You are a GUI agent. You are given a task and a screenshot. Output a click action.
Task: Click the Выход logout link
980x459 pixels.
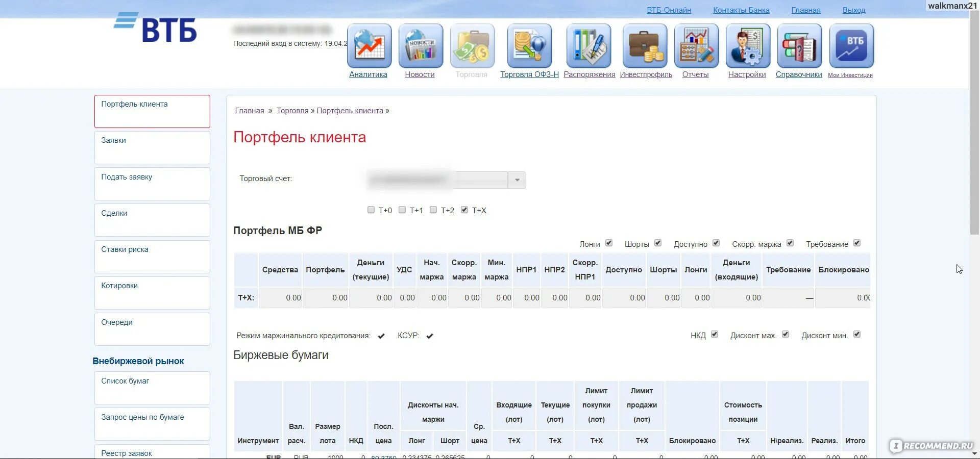tap(854, 10)
